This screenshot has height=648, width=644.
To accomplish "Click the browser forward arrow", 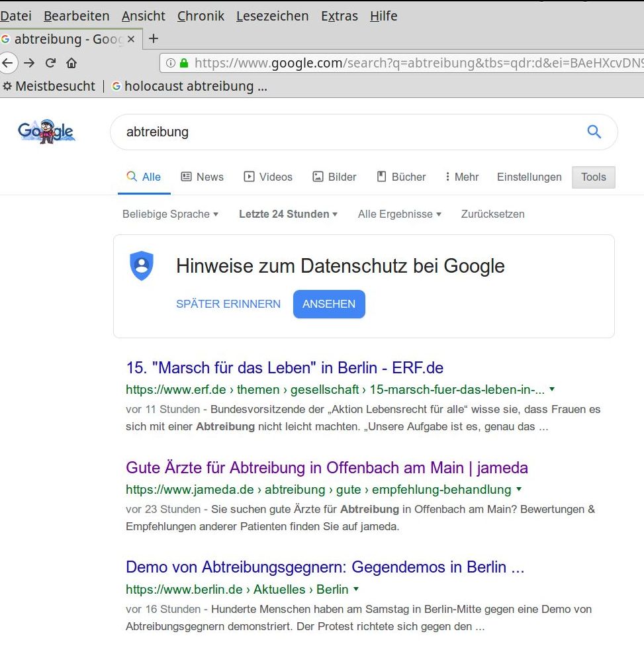I will [x=29, y=63].
